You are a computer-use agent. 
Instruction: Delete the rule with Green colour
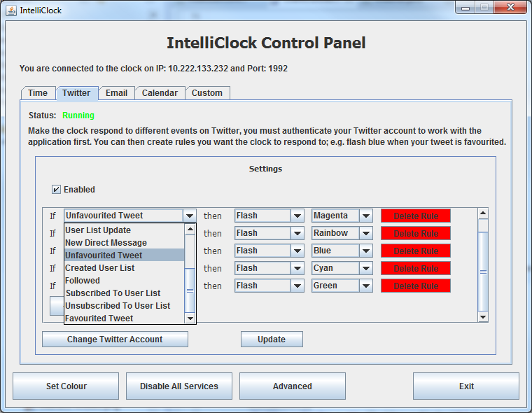pos(416,286)
